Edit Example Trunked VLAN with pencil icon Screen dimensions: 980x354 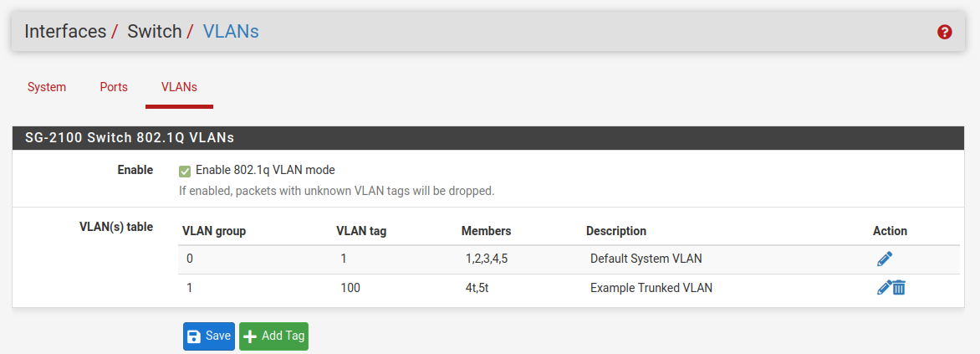(x=884, y=288)
